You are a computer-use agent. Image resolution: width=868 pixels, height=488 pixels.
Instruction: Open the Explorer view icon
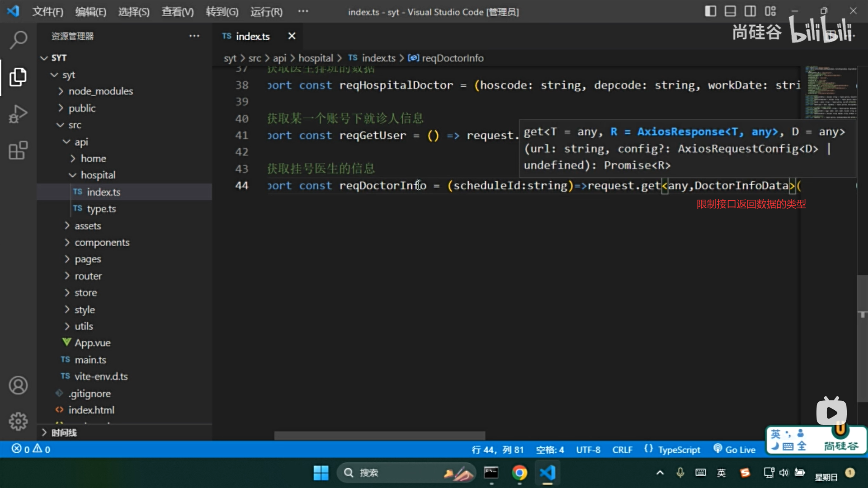click(18, 77)
